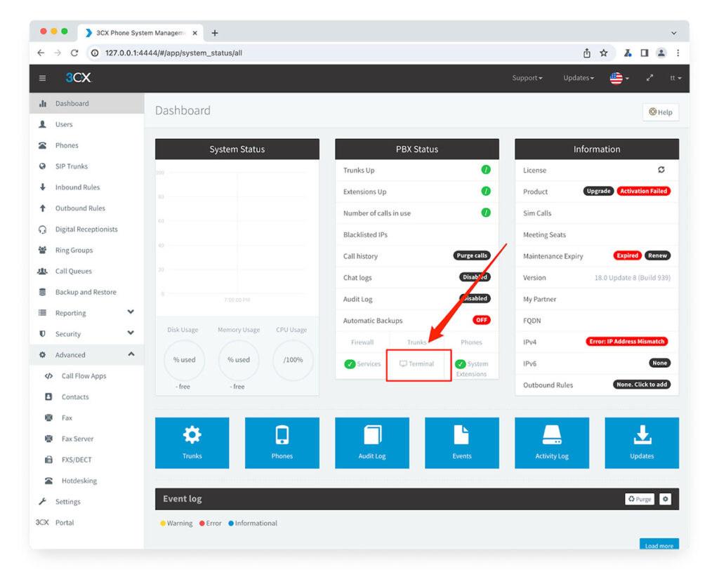Click the fullscreen expand arrows icon
Screen dimensions: 719x588
[649, 78]
